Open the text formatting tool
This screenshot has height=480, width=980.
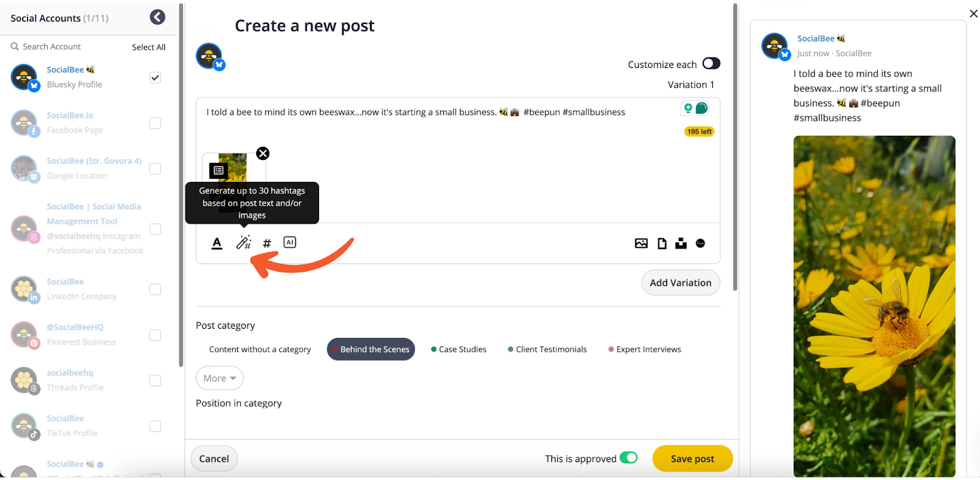tap(217, 243)
